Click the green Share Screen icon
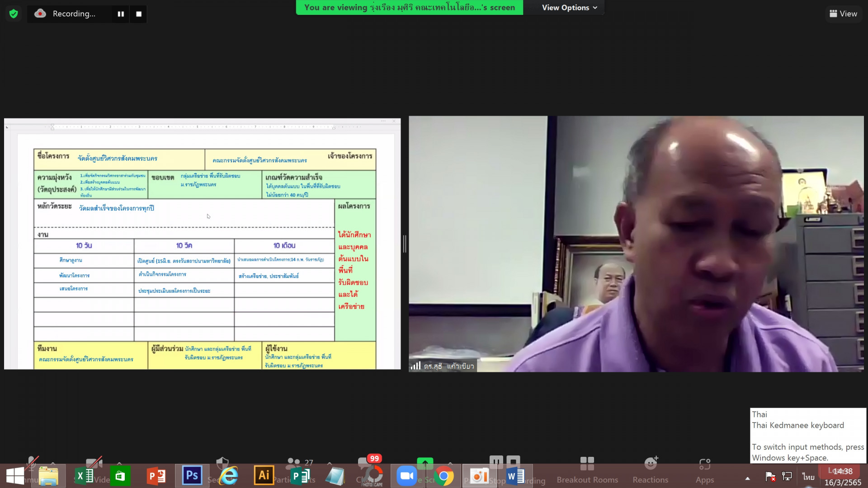This screenshot has height=488, width=868. tap(425, 463)
